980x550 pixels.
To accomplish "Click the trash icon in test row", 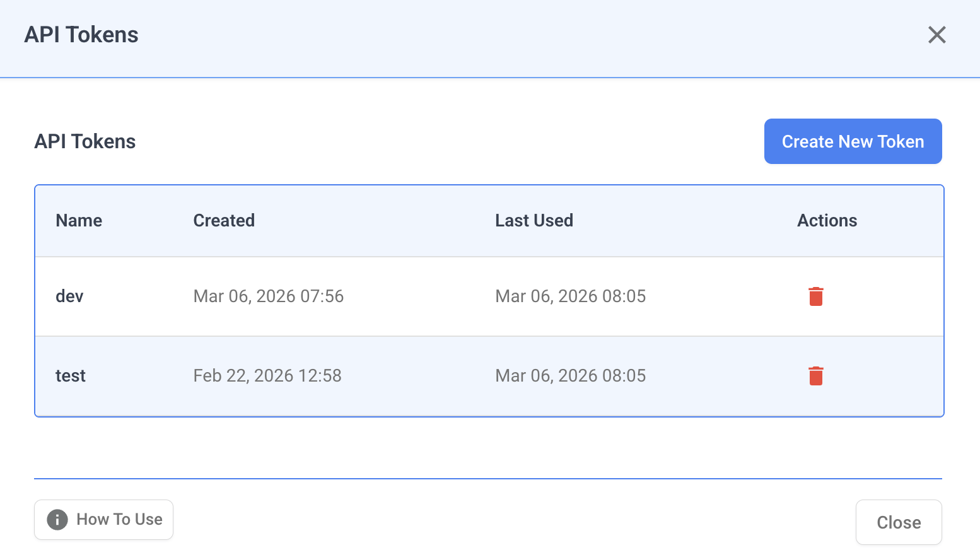I will (815, 376).
